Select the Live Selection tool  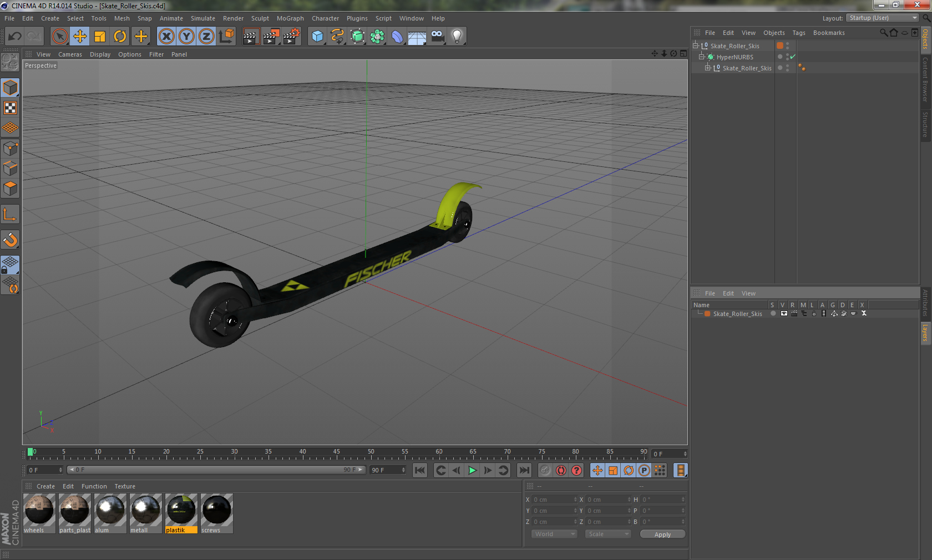(59, 37)
